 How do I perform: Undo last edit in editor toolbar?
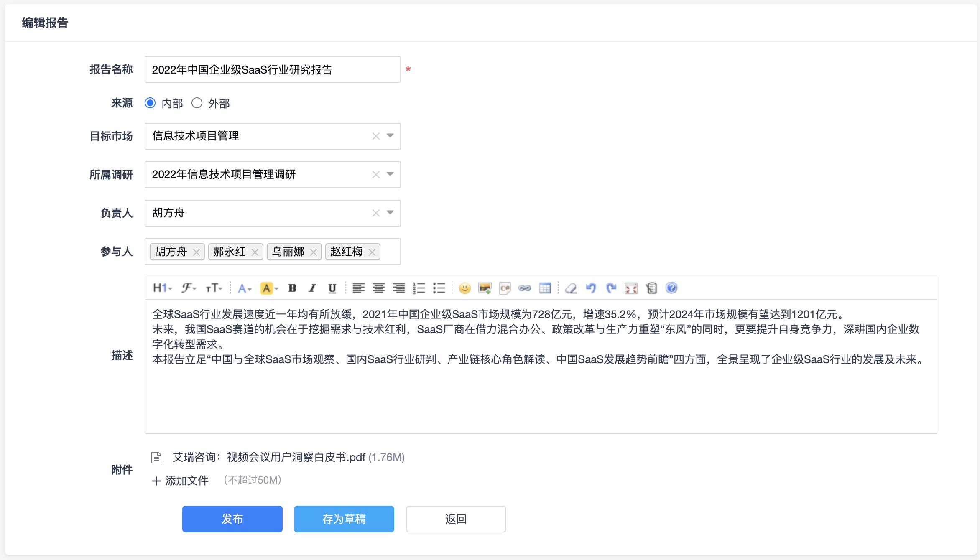click(x=591, y=288)
